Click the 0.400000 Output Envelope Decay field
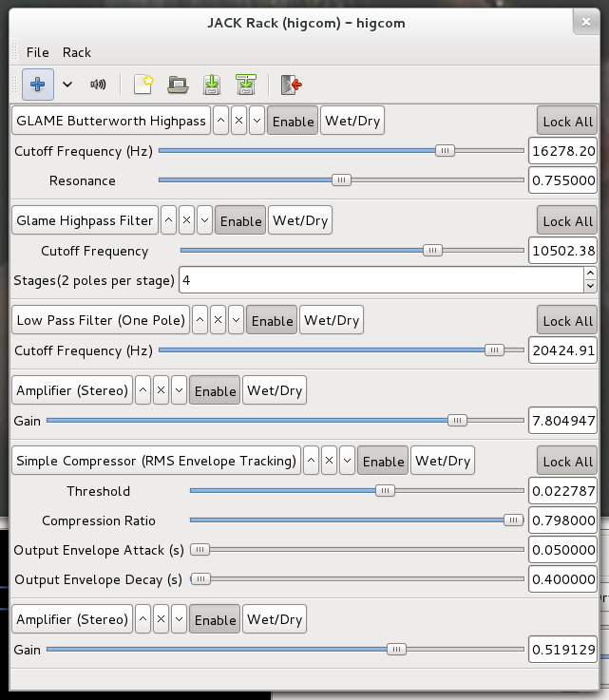Viewport: 609px width, 700px height. click(x=563, y=579)
